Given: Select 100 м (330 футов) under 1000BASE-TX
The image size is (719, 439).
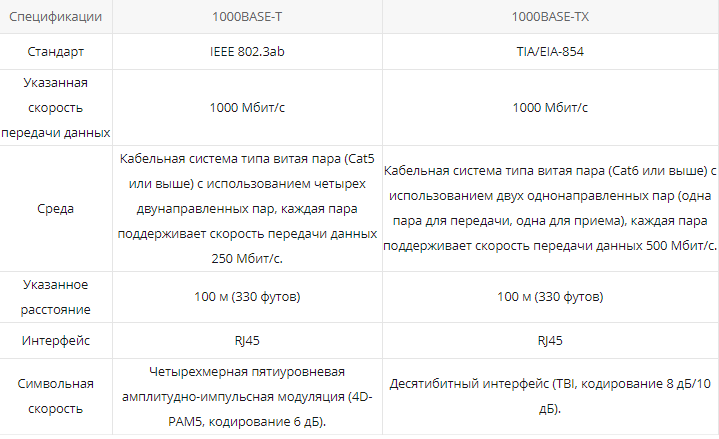Looking at the screenshot, I should point(550,297).
